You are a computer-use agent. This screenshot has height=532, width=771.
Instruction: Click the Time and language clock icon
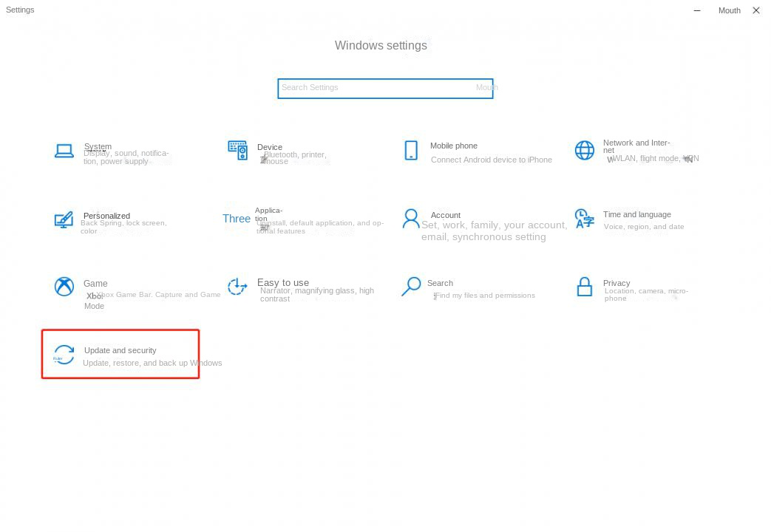click(584, 219)
